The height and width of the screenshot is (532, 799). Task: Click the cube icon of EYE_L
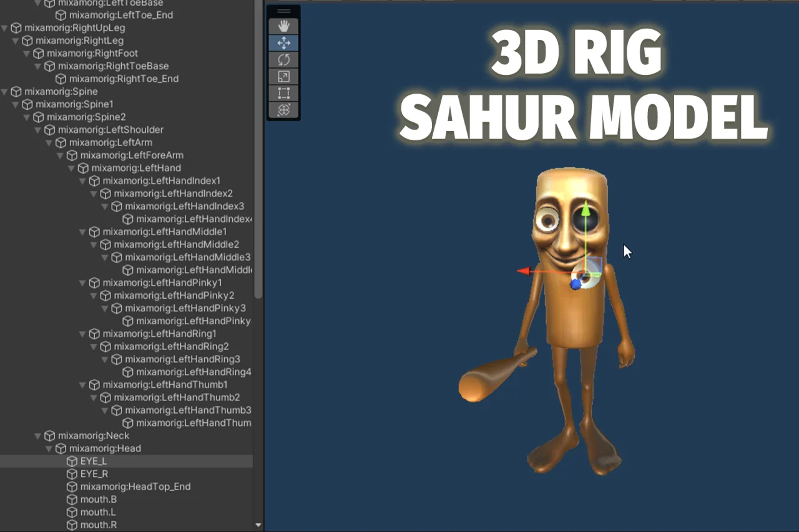(x=72, y=461)
